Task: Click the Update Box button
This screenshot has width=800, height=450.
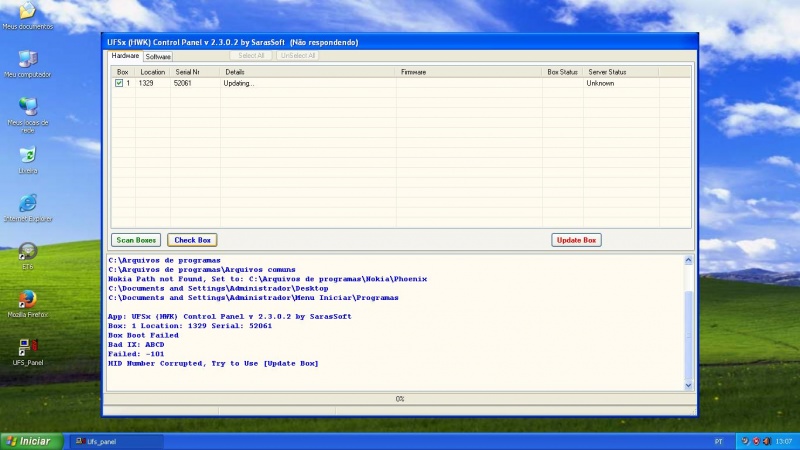Action: click(576, 240)
